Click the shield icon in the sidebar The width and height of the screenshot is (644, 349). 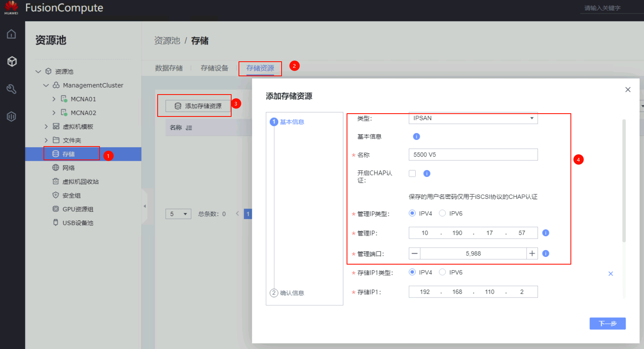(11, 116)
